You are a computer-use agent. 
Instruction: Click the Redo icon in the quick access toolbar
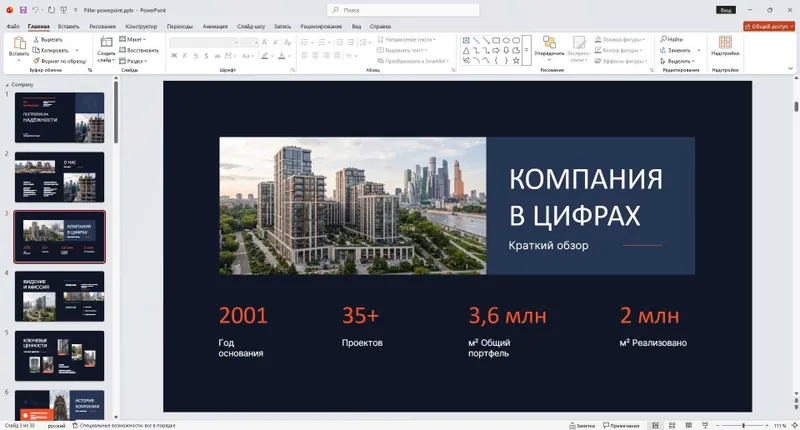click(x=51, y=10)
